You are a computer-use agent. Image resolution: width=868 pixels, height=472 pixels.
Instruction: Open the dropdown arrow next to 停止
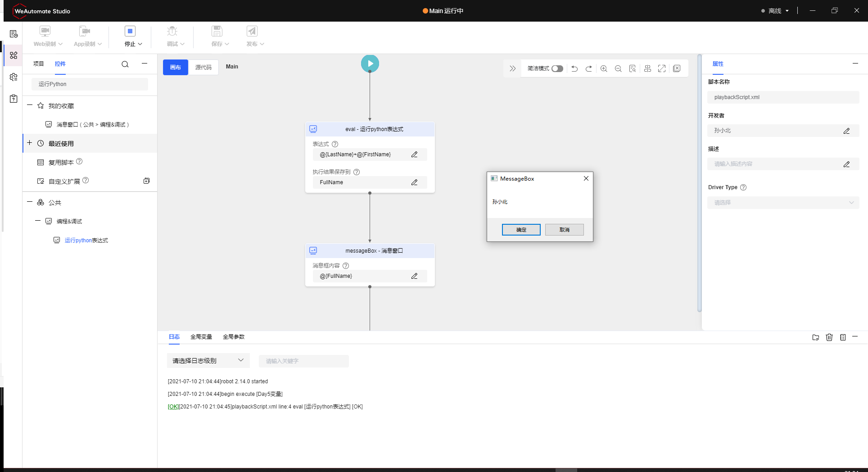pyautogui.click(x=140, y=44)
